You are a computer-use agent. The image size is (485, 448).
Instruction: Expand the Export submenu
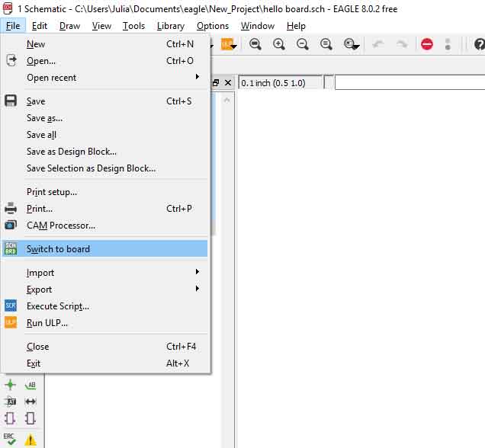(105, 290)
